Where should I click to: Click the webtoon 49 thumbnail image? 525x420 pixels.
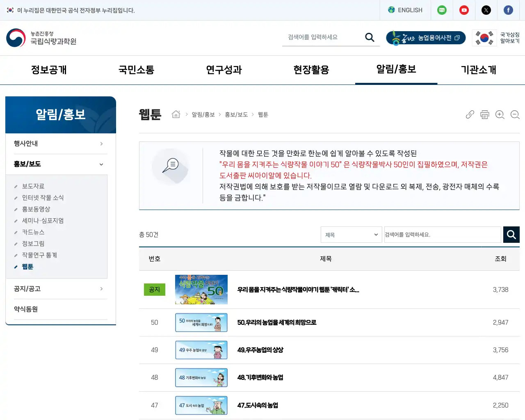[x=201, y=350]
